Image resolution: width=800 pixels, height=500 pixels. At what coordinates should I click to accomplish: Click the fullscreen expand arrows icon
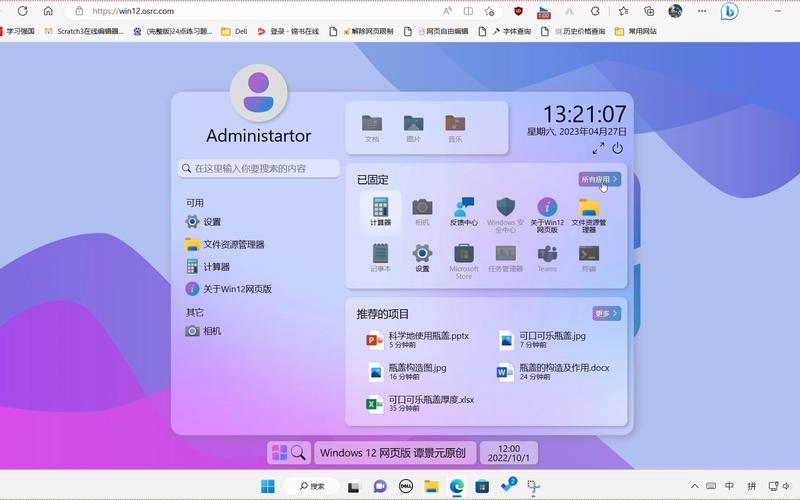pyautogui.click(x=598, y=148)
